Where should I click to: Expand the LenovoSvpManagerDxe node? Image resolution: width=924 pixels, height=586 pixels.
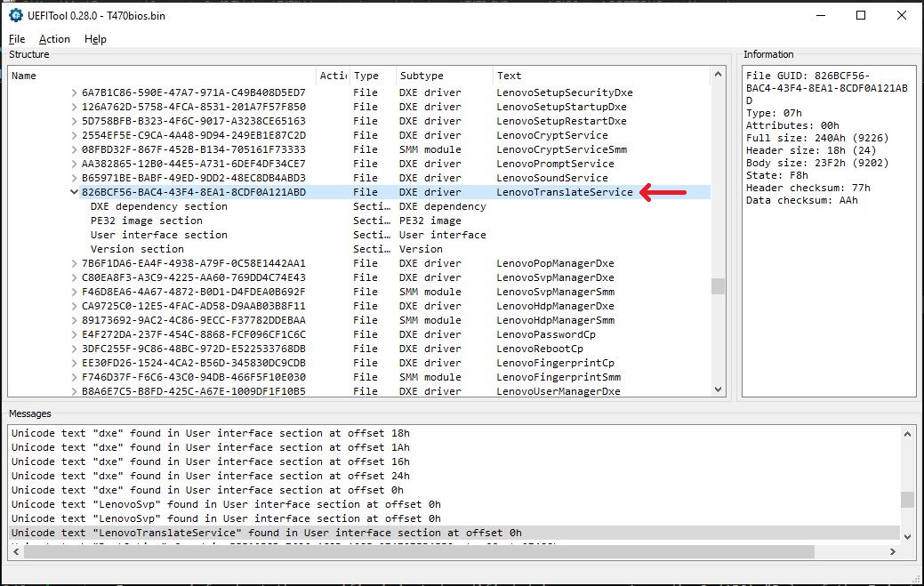click(74, 277)
